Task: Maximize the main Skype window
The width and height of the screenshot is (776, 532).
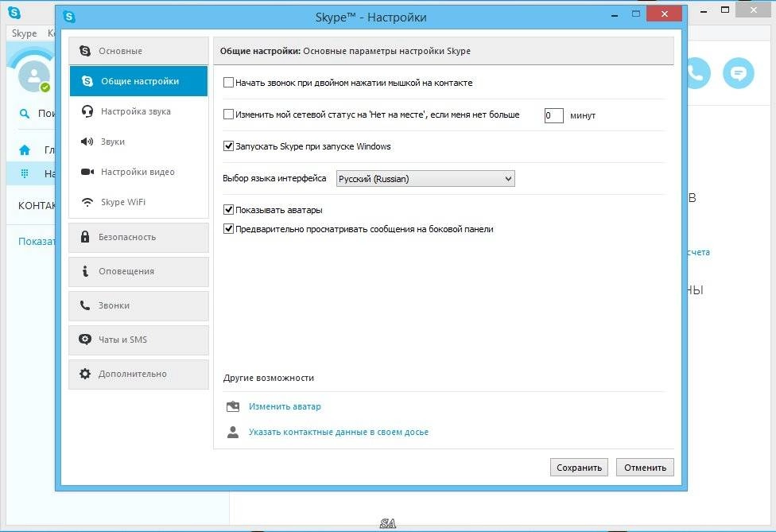Action: 725,10
